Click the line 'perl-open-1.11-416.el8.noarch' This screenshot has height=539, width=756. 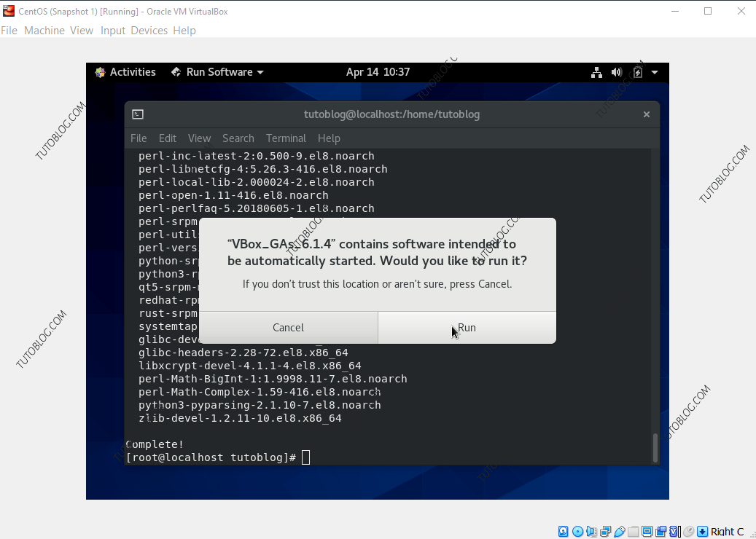(233, 195)
